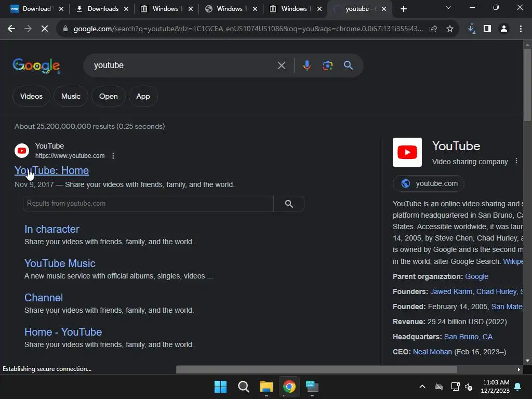Image resolution: width=532 pixels, height=399 pixels.
Task: Open the In character sitelink
Action: pyautogui.click(x=52, y=229)
